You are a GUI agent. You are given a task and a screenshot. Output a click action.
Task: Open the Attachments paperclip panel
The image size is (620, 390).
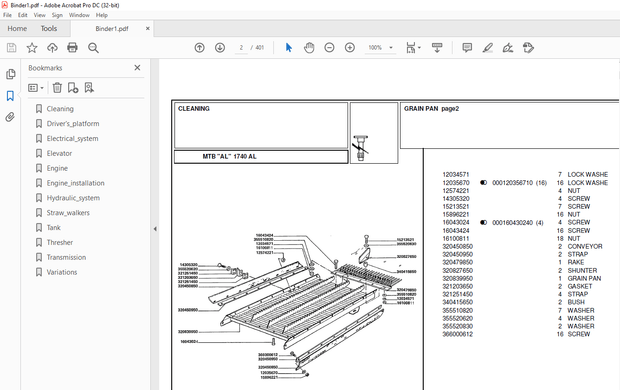(10, 117)
